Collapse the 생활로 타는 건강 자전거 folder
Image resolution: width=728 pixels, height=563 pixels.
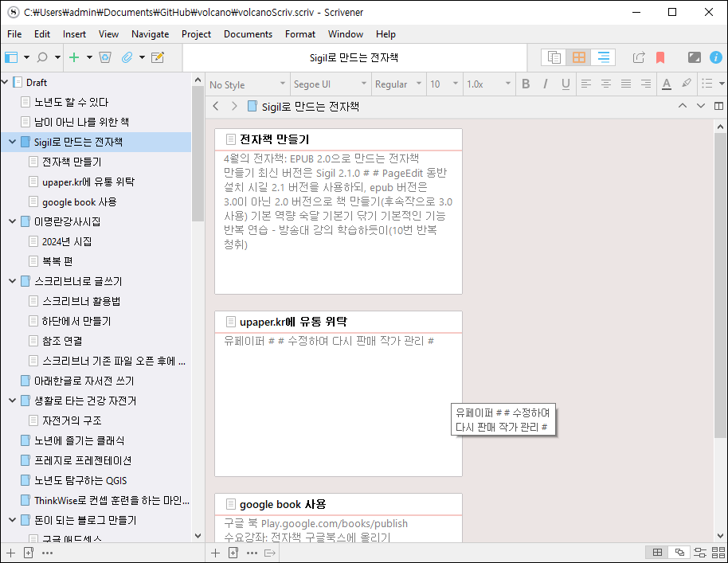(x=13, y=400)
